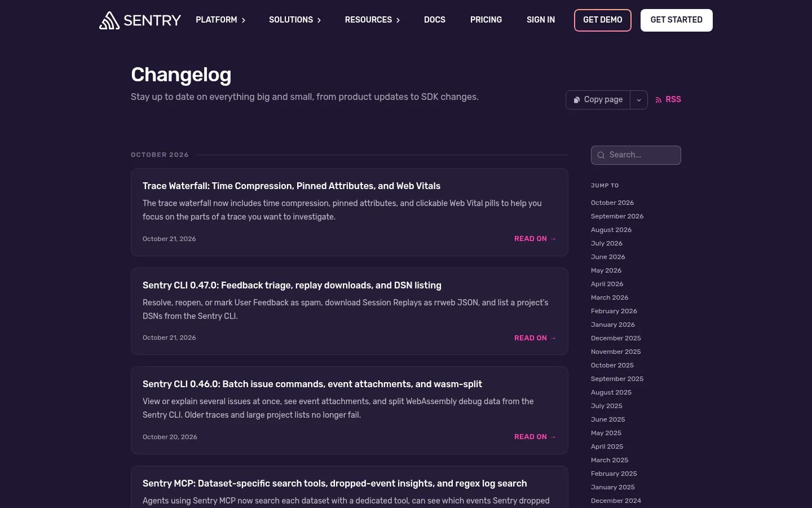Open the Sentry MCP dataset-specific search entry
Viewport: 812px width, 508px height.
[x=335, y=483]
